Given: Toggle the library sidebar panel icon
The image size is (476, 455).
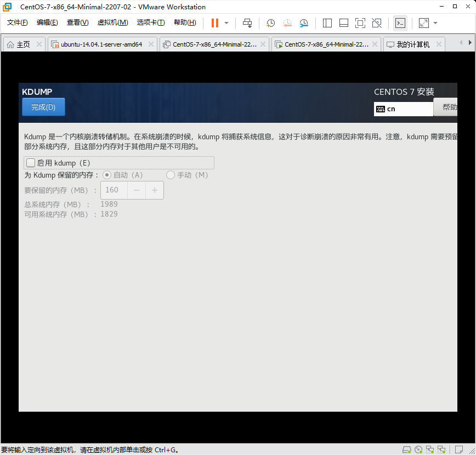Looking at the screenshot, I should pyautogui.click(x=327, y=23).
